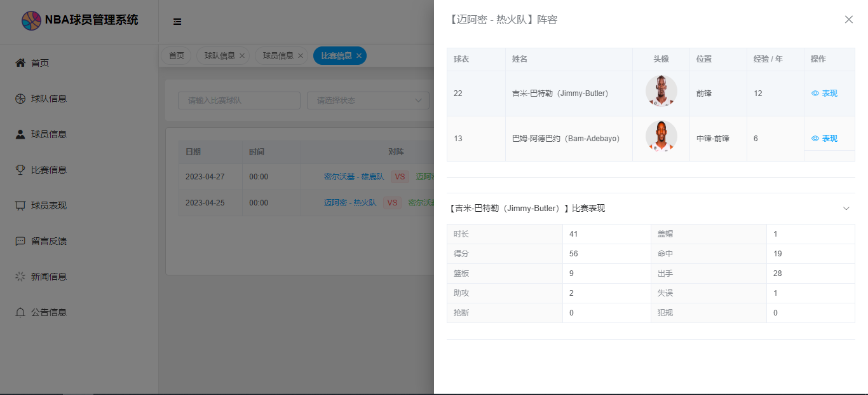
Task: Click the NBA basketball logo icon
Action: 31,20
